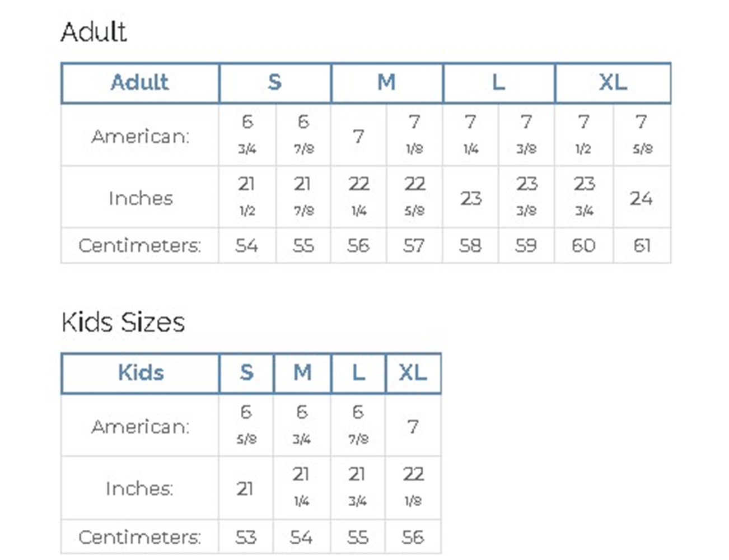This screenshot has height=560, width=729.
Task: Click the 'Kids Sizes' section heading
Action: click(x=123, y=323)
